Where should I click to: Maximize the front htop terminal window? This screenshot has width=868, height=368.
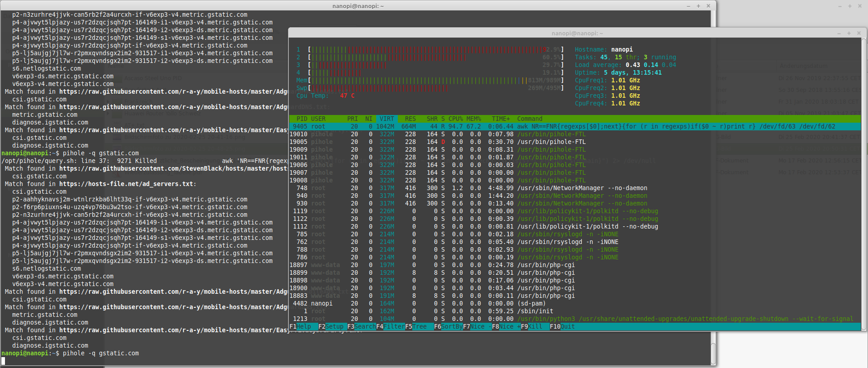click(x=849, y=33)
